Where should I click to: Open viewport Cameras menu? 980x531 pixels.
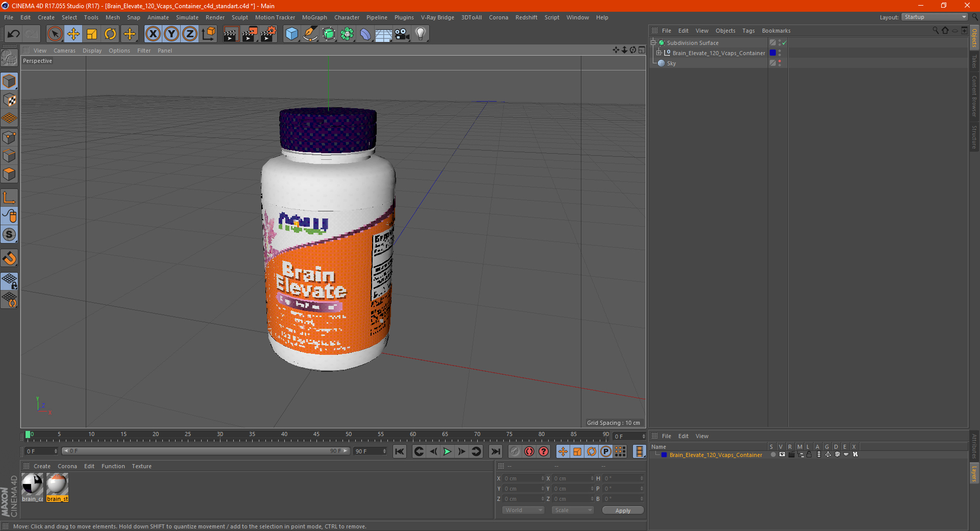pos(64,51)
